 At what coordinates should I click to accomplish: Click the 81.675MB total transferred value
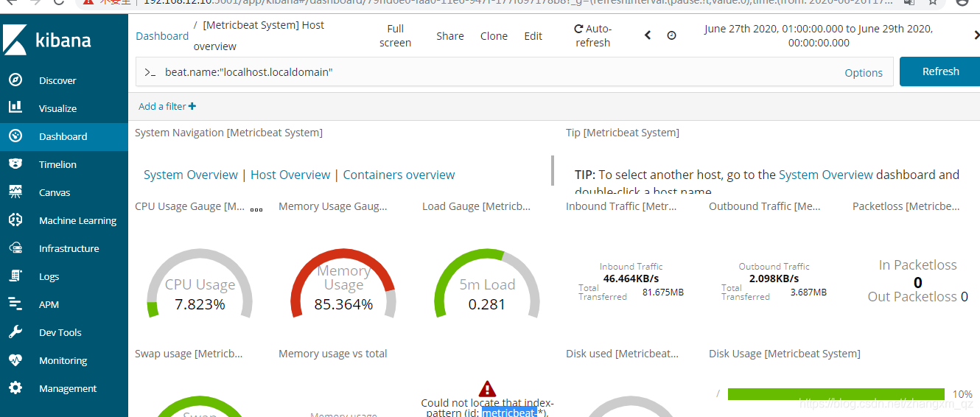tap(663, 292)
